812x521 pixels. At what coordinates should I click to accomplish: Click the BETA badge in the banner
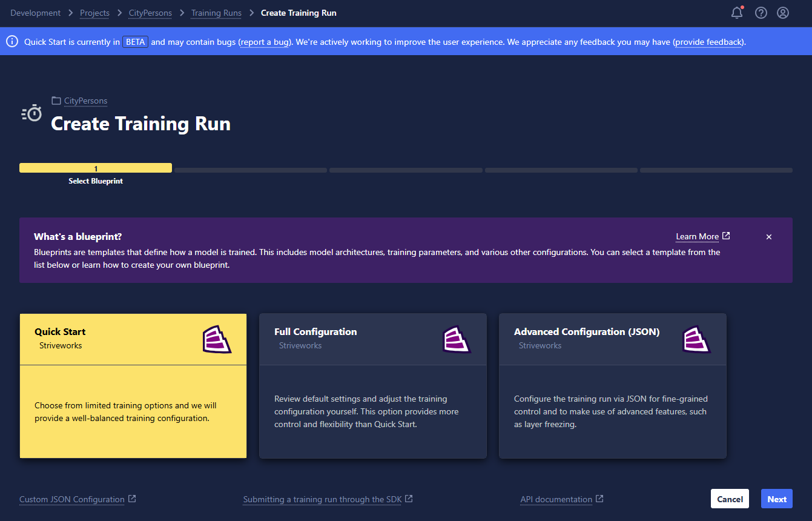(136, 42)
